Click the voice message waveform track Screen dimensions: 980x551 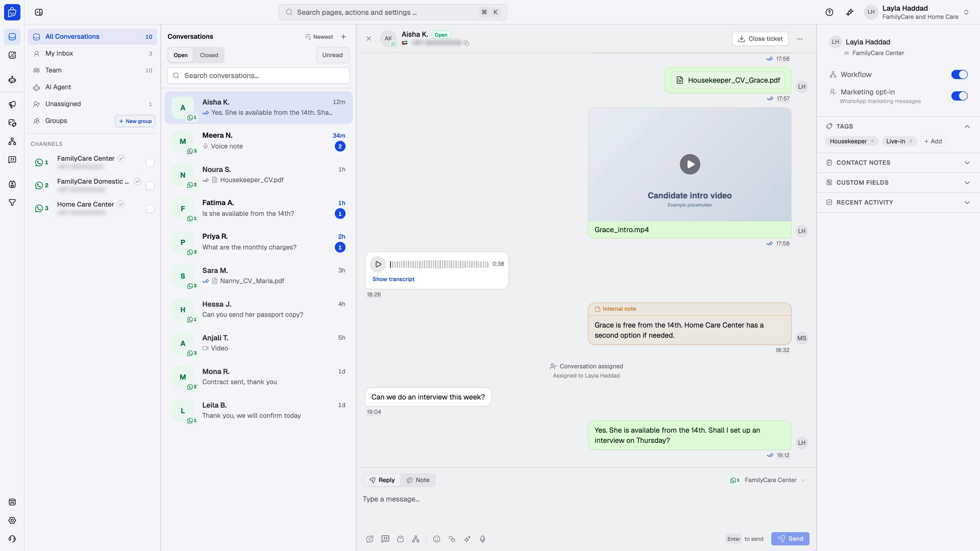tap(439, 264)
